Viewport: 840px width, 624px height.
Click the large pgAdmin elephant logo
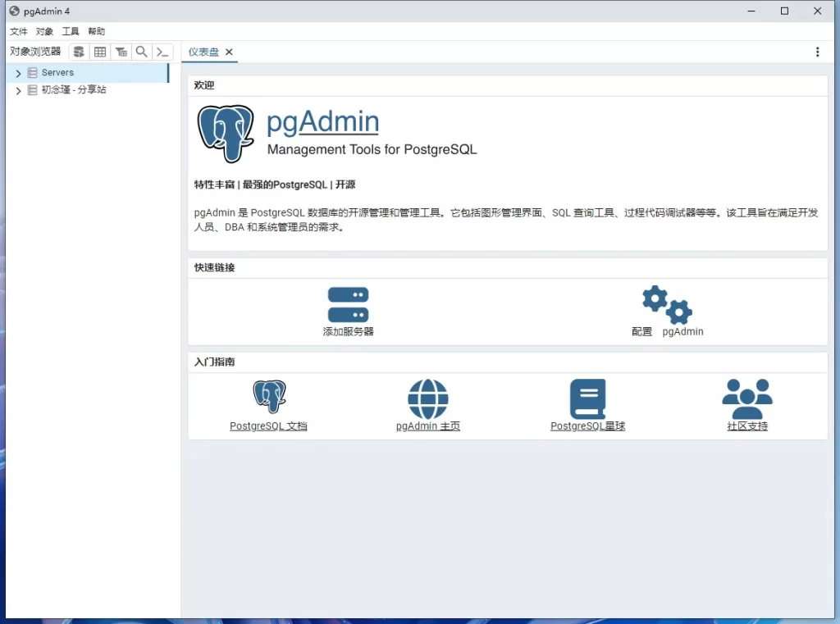(226, 134)
